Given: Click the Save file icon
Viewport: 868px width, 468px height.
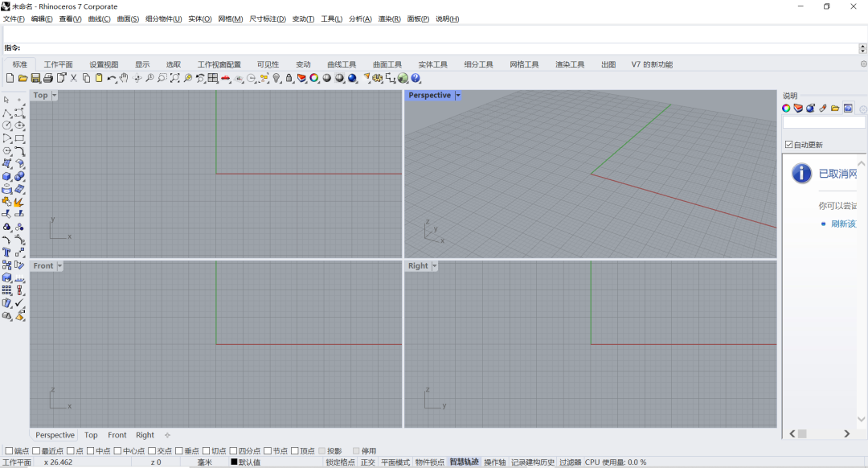Looking at the screenshot, I should click(35, 78).
